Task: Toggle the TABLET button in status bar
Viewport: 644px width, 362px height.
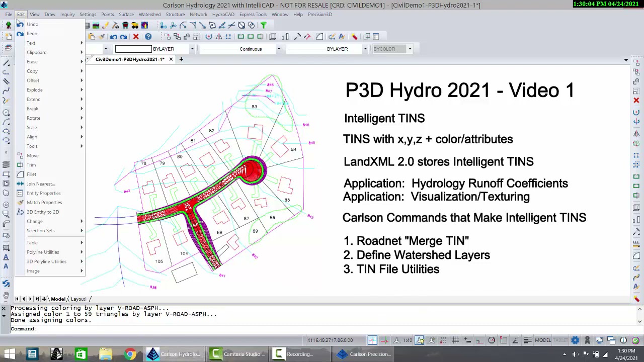Action: tap(560, 340)
